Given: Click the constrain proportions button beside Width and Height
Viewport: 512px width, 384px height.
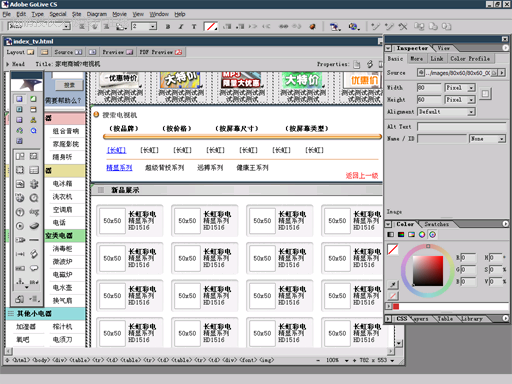Looking at the screenshot, I should (485, 94).
